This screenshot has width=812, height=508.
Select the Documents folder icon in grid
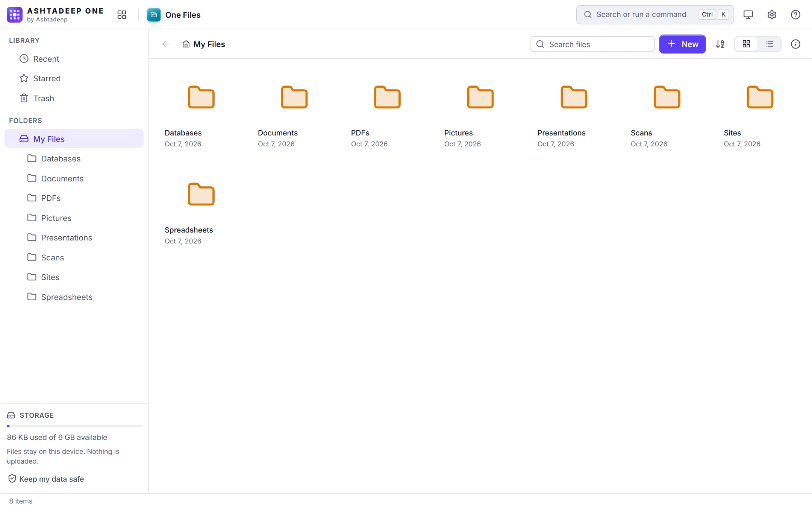coord(294,97)
